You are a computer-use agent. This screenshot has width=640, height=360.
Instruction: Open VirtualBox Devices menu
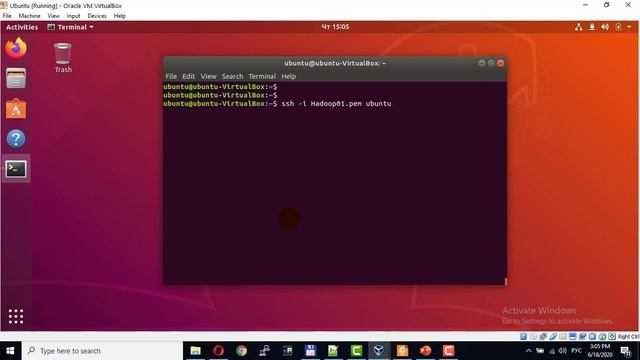(x=97, y=16)
